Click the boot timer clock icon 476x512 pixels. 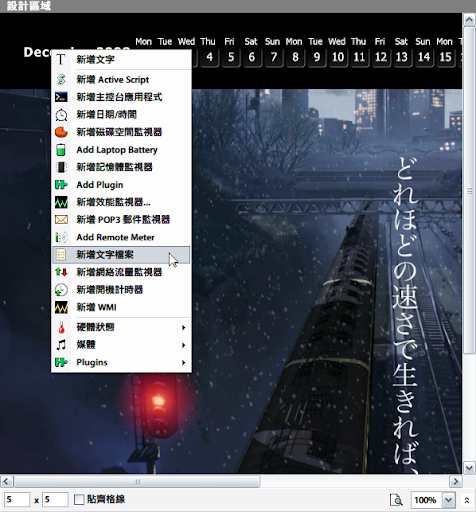click(61, 290)
